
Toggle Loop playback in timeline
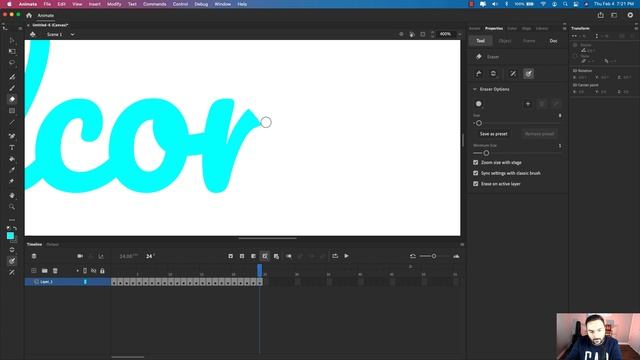[335, 256]
